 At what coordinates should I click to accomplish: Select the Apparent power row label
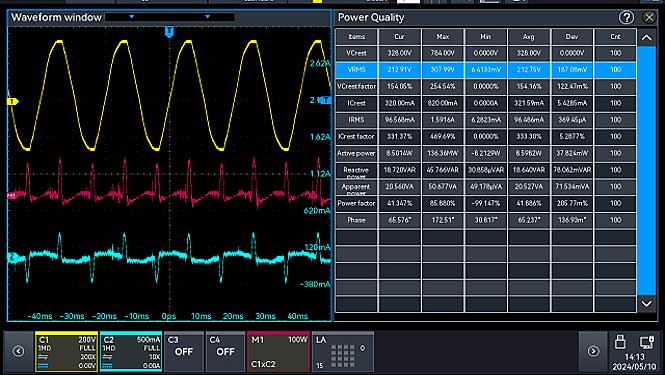[x=356, y=187]
